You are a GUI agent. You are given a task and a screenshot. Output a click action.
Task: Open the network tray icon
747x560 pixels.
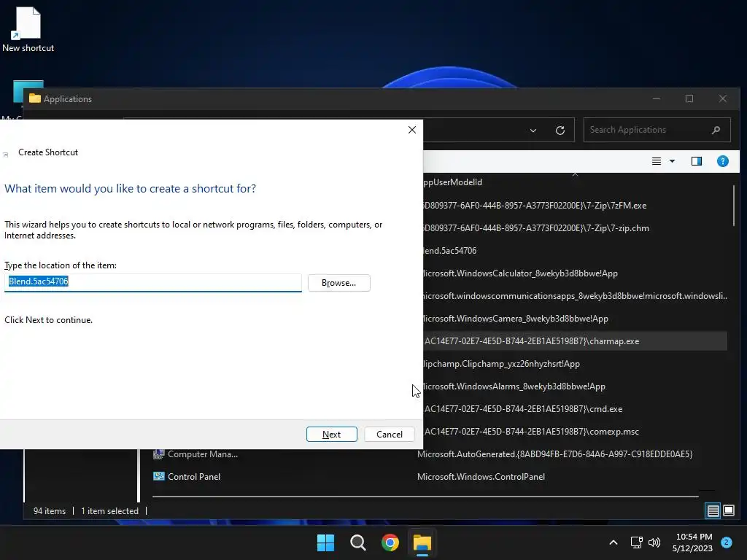pyautogui.click(x=636, y=542)
